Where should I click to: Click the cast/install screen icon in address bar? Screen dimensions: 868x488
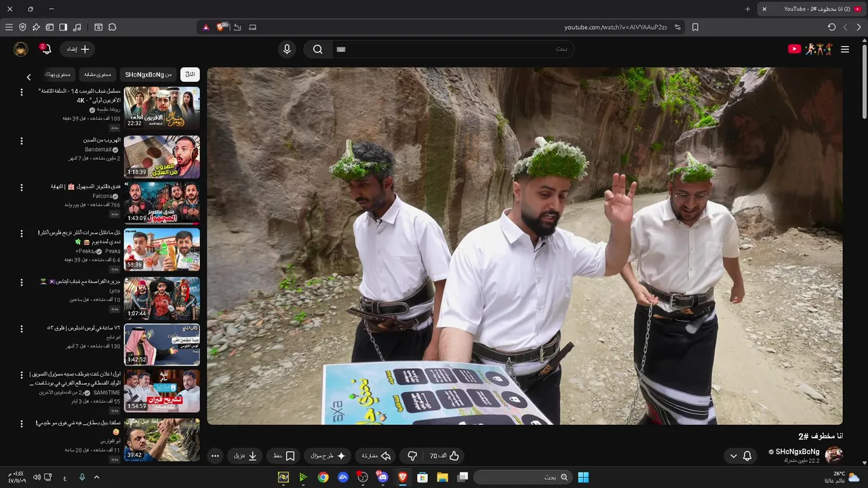(x=253, y=27)
